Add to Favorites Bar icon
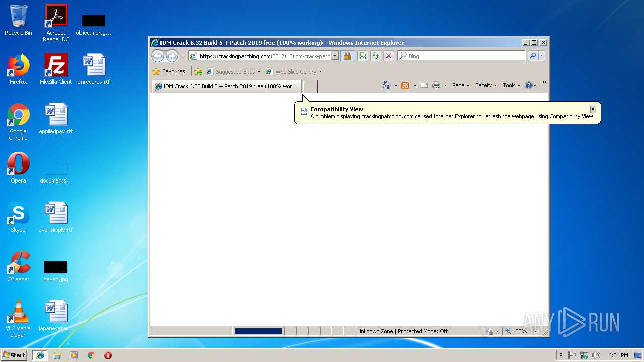Image resolution: width=644 pixels, height=362 pixels. 198,71
